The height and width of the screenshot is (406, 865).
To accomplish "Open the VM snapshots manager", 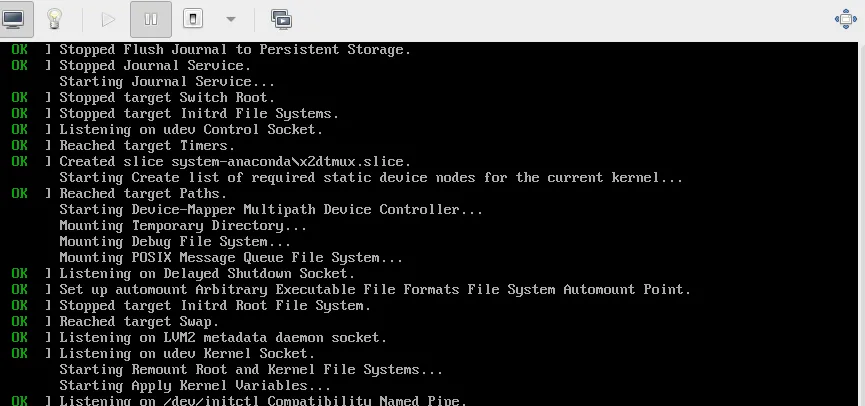I will point(281,18).
